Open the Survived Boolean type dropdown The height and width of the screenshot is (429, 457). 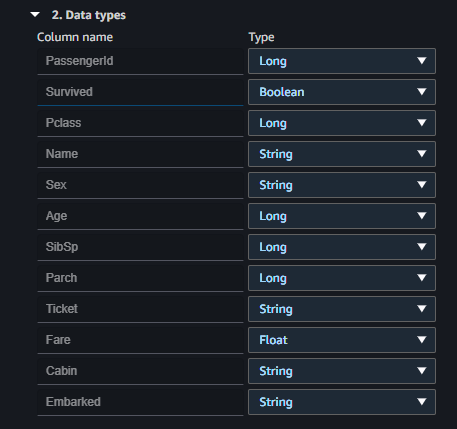342,92
